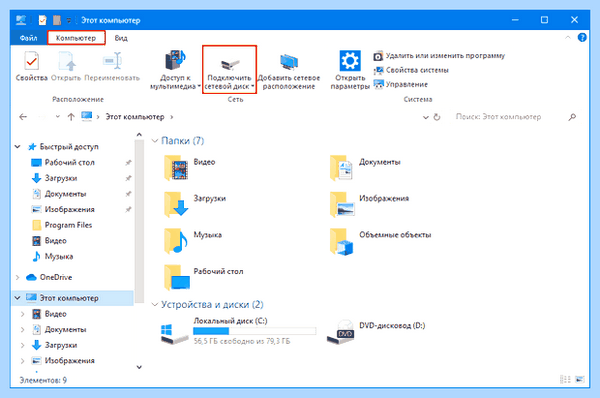The height and width of the screenshot is (398, 600).
Task: Refresh the current location
Action: pos(437,117)
